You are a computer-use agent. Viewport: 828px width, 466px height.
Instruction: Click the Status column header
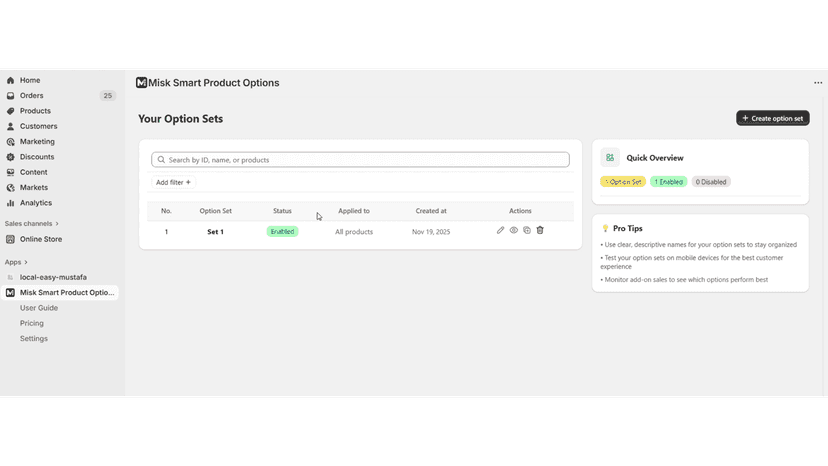(283, 211)
